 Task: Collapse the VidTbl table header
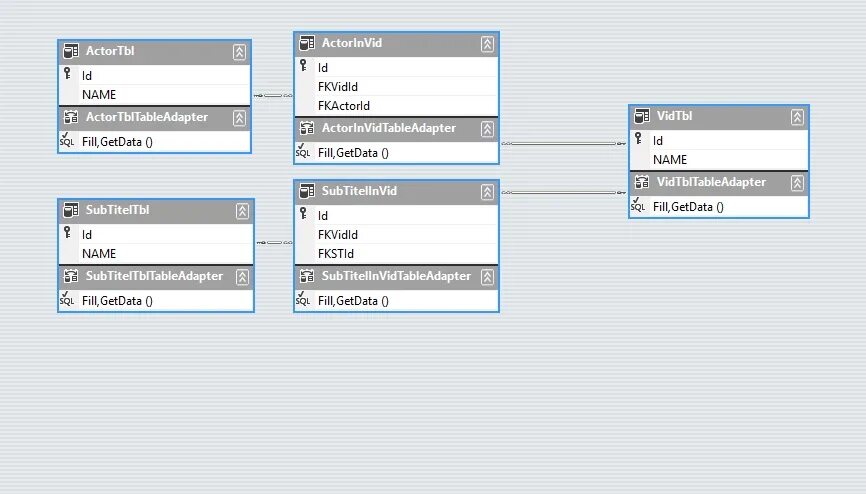coord(797,117)
